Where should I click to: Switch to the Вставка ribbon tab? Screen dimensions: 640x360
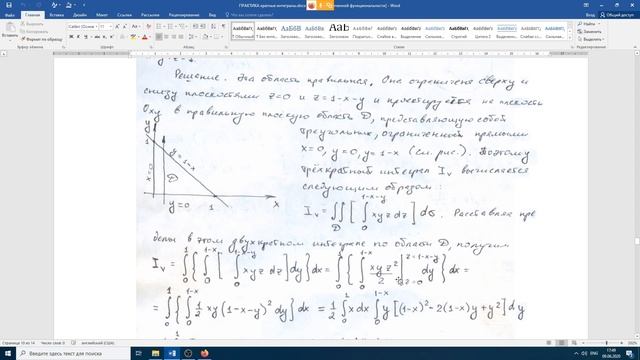pos(56,15)
